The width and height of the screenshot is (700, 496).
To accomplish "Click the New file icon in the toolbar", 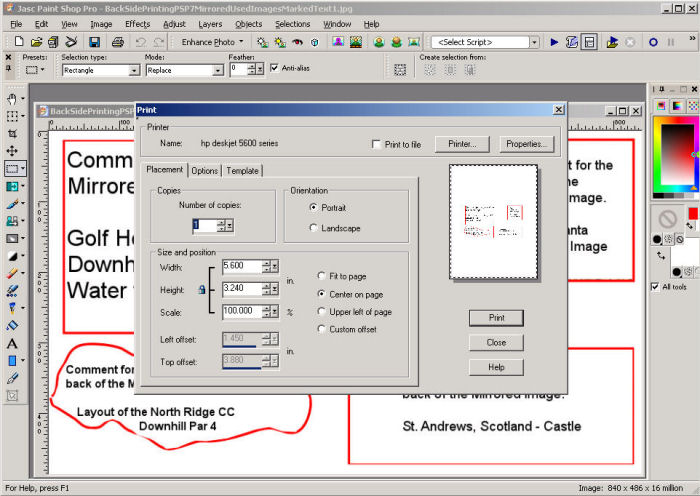I will [x=17, y=43].
